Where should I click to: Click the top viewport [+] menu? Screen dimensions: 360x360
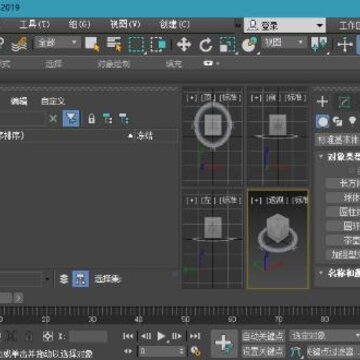(x=192, y=98)
